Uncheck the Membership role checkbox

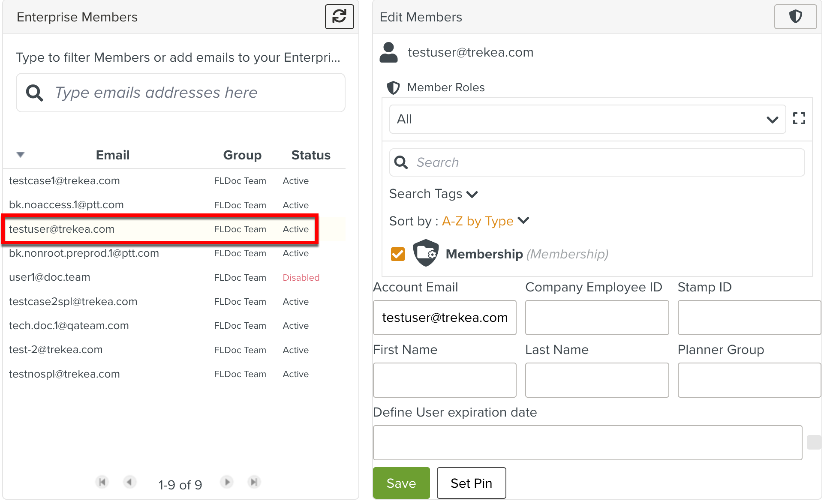tap(398, 254)
